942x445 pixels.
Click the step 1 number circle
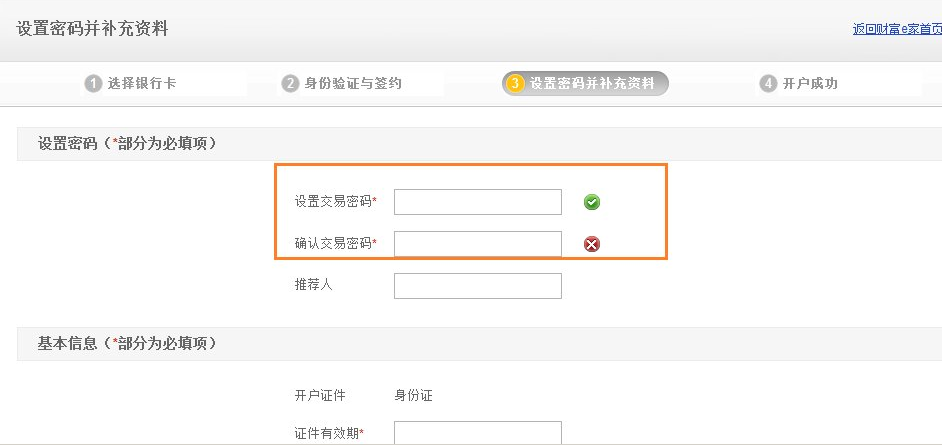click(93, 84)
